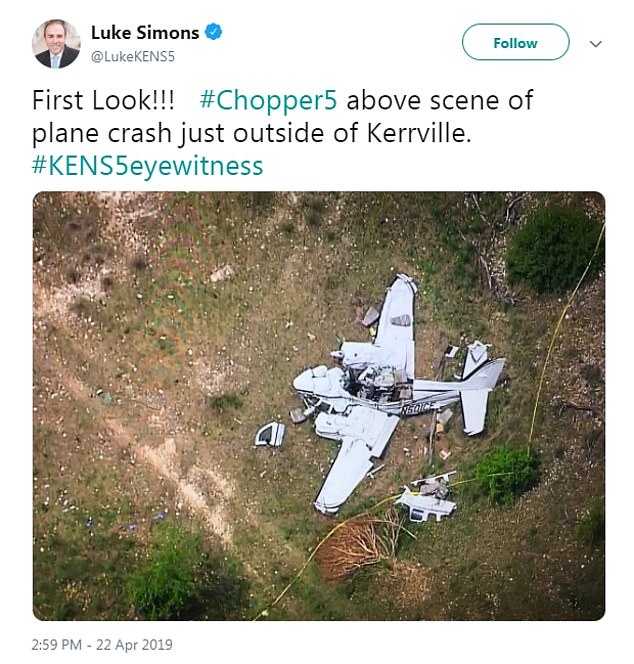Click Luke Simons' profile avatar photo
The width and height of the screenshot is (634, 664).
click(56, 44)
